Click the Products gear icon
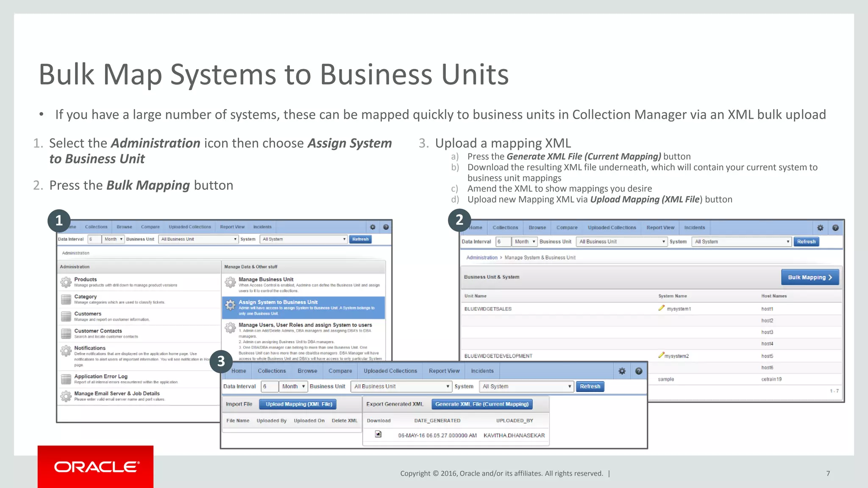Screen dimensions: 868x488 (66, 282)
